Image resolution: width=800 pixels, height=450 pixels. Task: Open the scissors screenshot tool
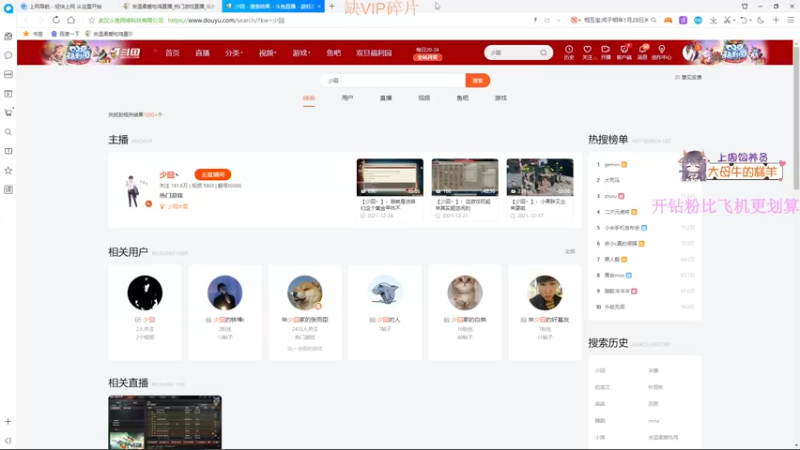(x=727, y=20)
